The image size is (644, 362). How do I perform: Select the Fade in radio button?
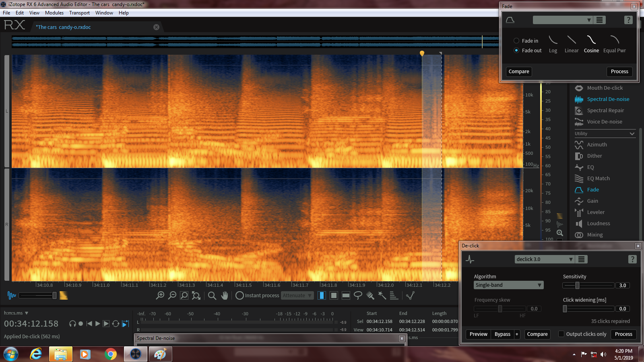(516, 41)
